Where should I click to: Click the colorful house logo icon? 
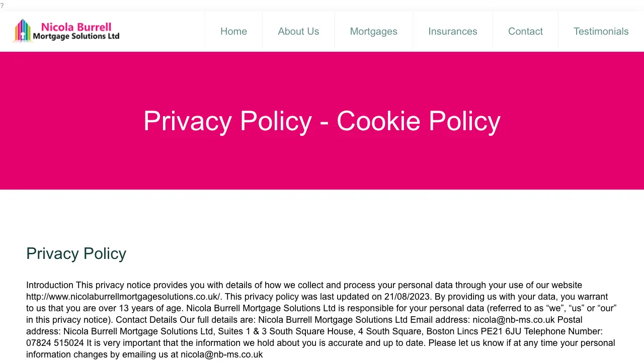(x=23, y=31)
